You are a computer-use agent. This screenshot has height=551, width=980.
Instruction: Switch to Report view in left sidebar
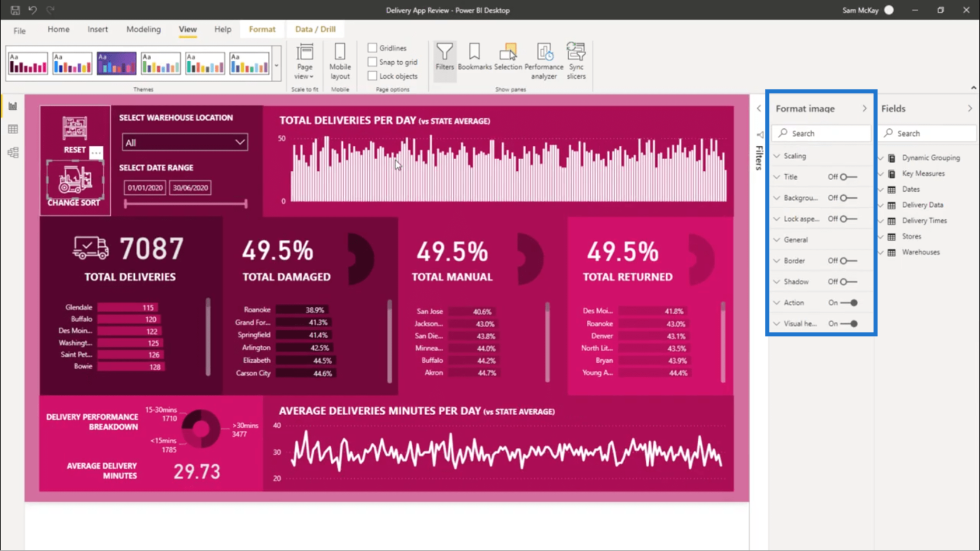click(x=13, y=106)
